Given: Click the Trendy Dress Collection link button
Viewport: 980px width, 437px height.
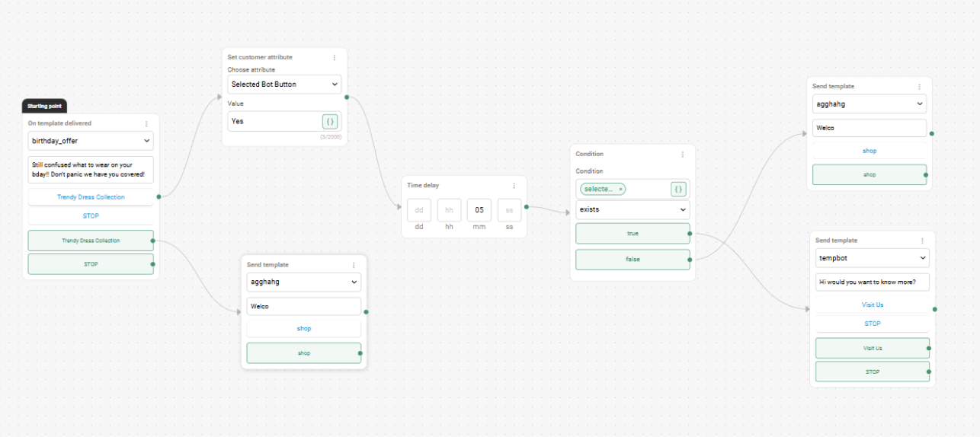Looking at the screenshot, I should tap(91, 197).
